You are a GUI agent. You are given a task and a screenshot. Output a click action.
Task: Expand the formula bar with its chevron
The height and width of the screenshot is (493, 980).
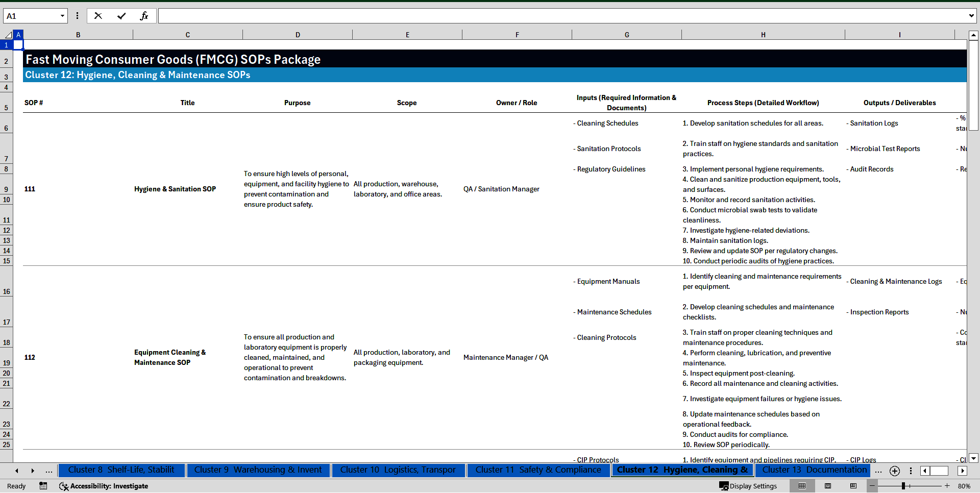click(x=972, y=16)
